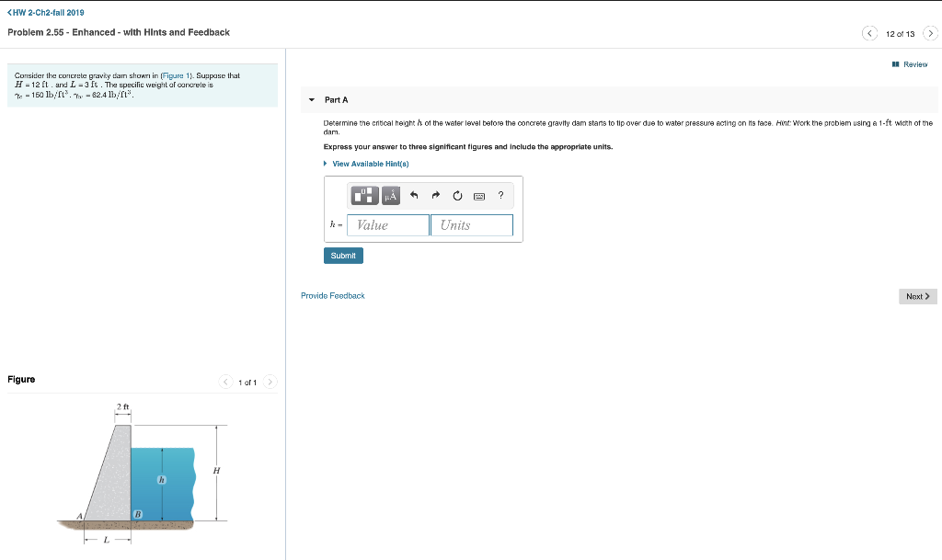Select the dam figure image
The image size is (942, 560).
click(x=143, y=473)
